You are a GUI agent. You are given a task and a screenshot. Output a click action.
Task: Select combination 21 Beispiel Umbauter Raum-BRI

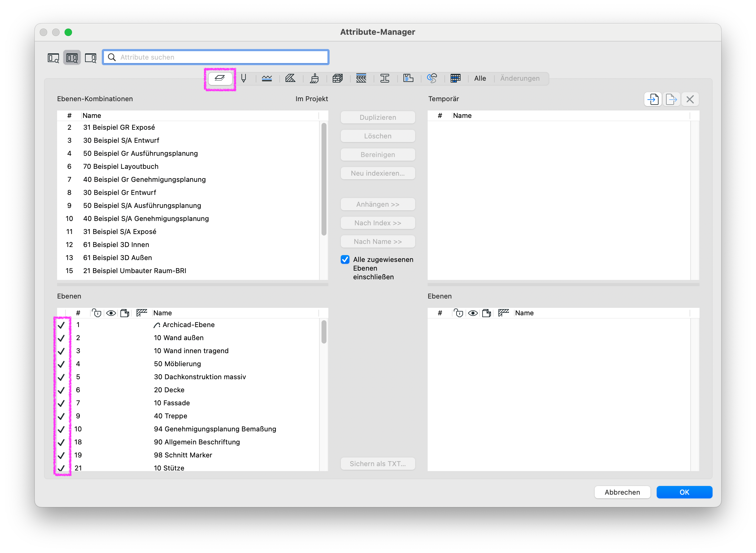(x=188, y=271)
